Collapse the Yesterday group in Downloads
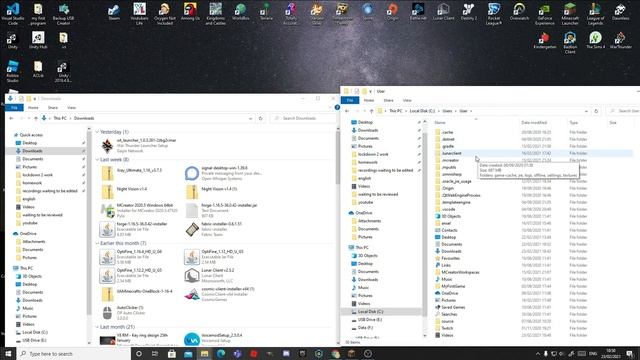Image resolution: width=640 pixels, height=360 pixels. point(97,132)
